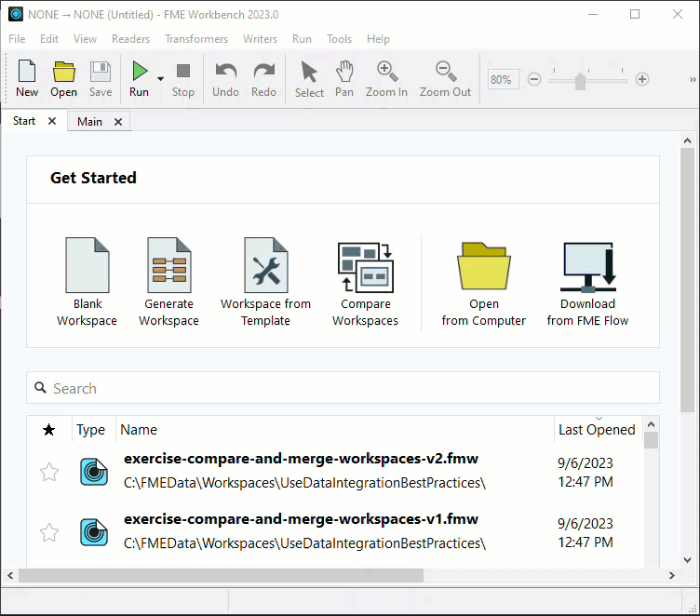This screenshot has width=700, height=616.
Task: Open the Run menu
Action: tap(302, 39)
